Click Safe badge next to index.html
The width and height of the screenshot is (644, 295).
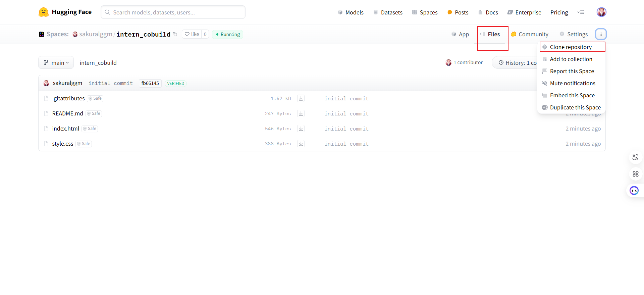[90, 129]
